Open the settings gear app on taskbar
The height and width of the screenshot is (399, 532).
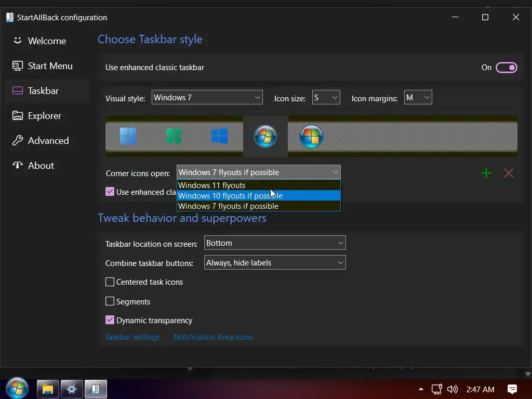[x=71, y=389]
